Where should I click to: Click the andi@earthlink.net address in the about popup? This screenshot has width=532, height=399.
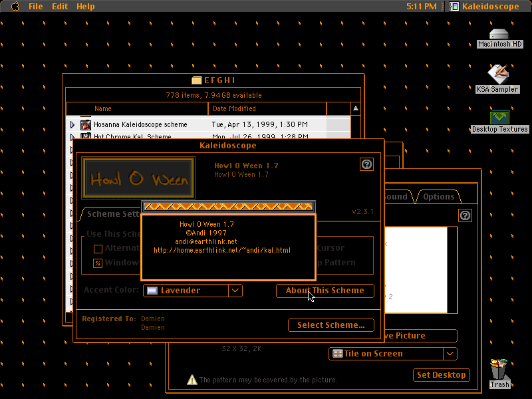pos(206,241)
